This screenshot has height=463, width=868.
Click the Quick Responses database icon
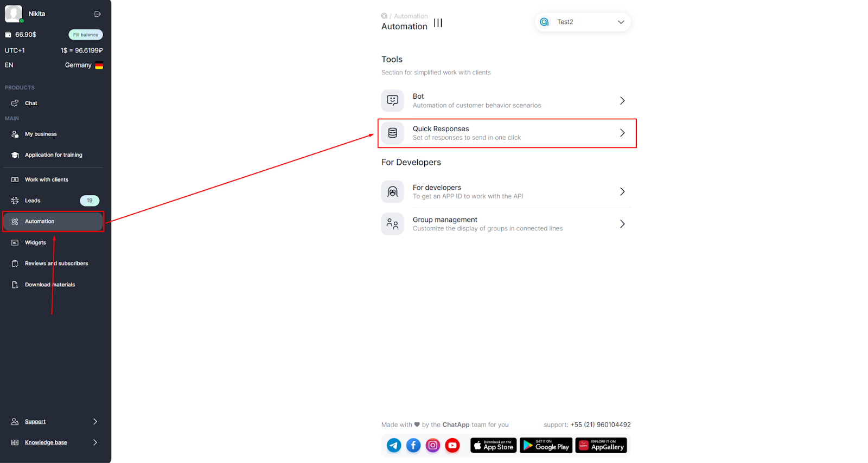tap(392, 133)
